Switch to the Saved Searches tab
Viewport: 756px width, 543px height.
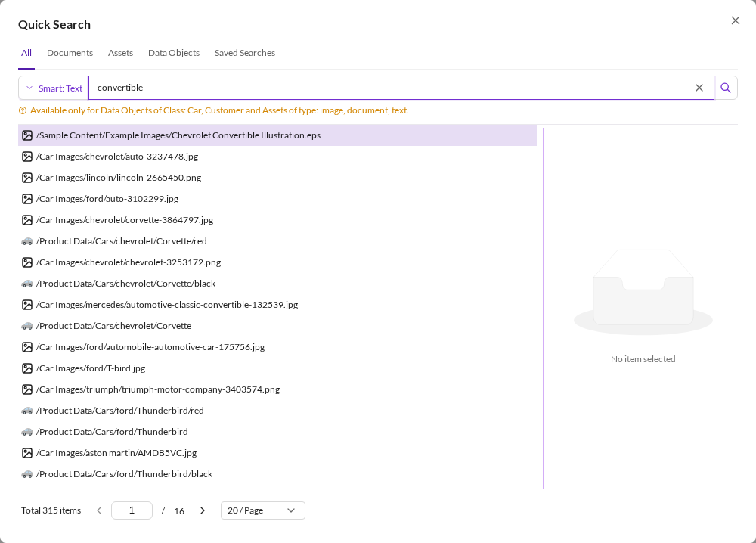coord(245,53)
